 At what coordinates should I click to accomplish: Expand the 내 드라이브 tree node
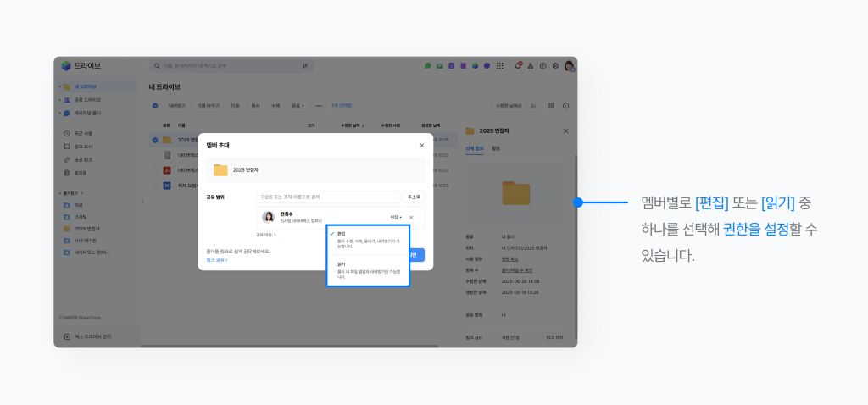(59, 86)
